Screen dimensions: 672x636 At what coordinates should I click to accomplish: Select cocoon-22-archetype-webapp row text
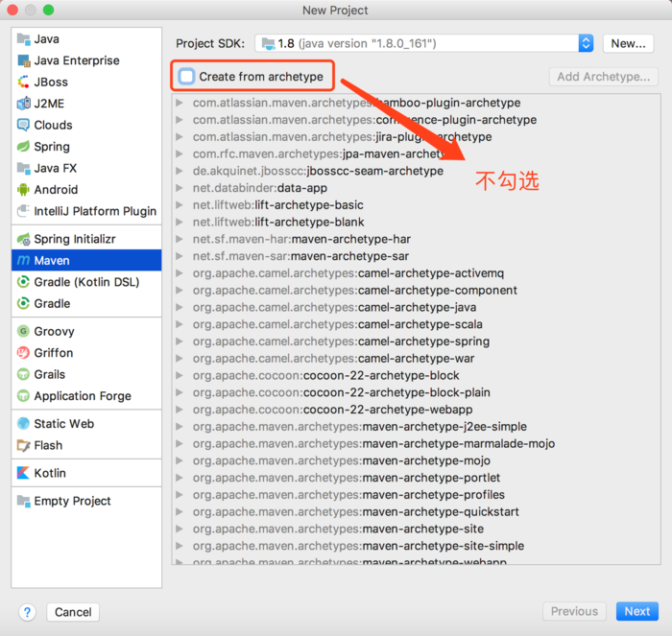[332, 410]
